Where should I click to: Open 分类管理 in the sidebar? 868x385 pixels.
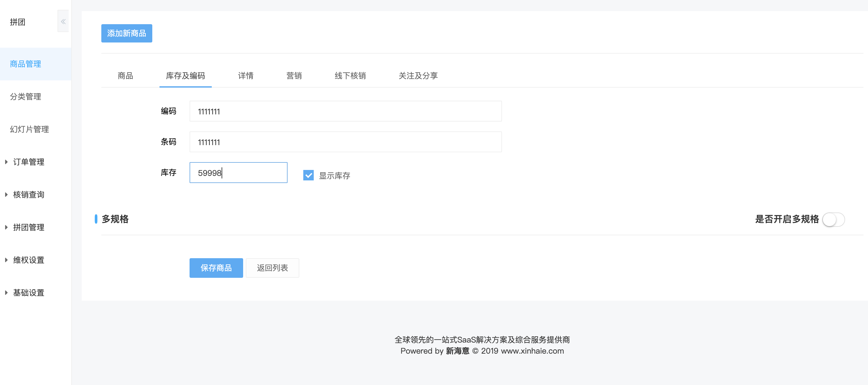point(25,97)
